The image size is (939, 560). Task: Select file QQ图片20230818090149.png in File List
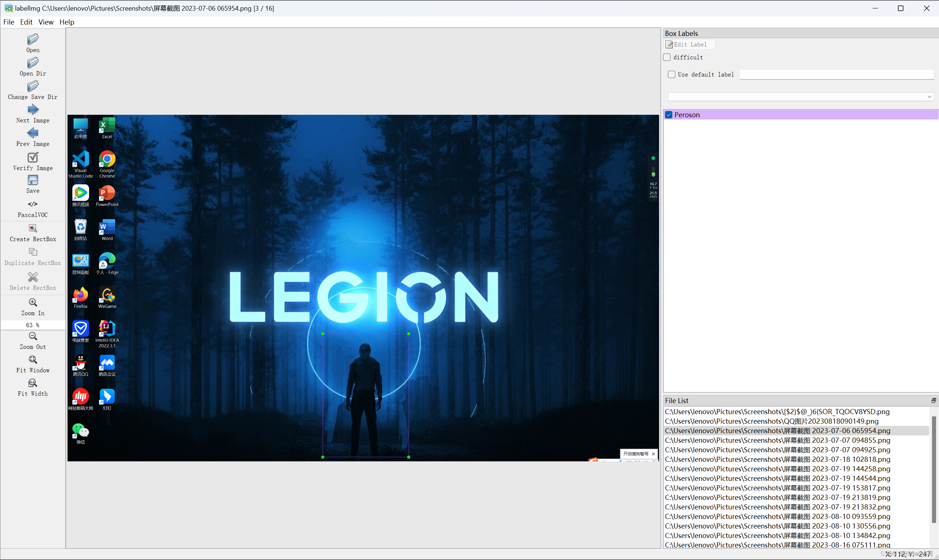click(796, 421)
